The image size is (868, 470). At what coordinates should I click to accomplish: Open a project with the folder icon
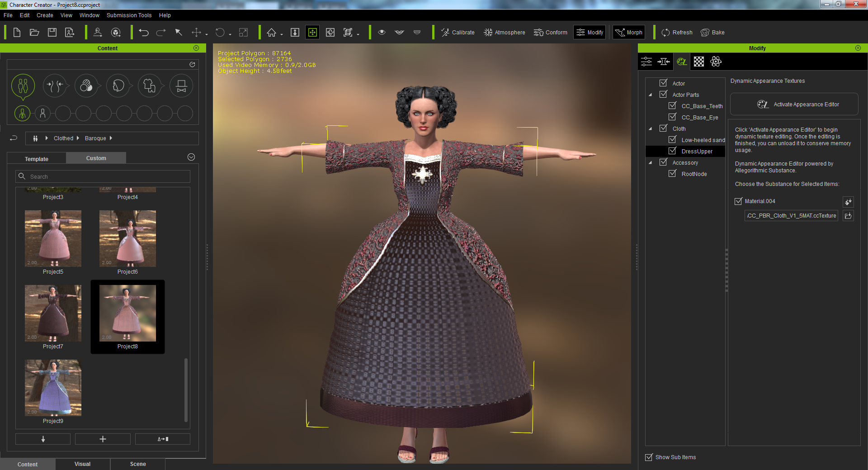pyautogui.click(x=34, y=33)
